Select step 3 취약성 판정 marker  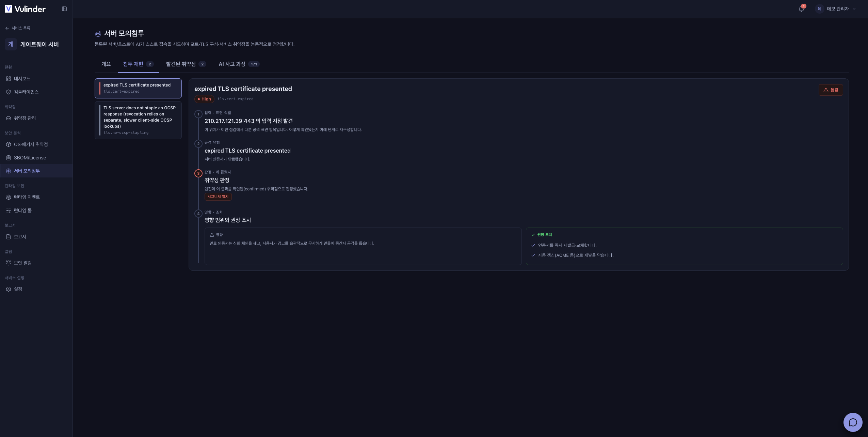pos(198,173)
